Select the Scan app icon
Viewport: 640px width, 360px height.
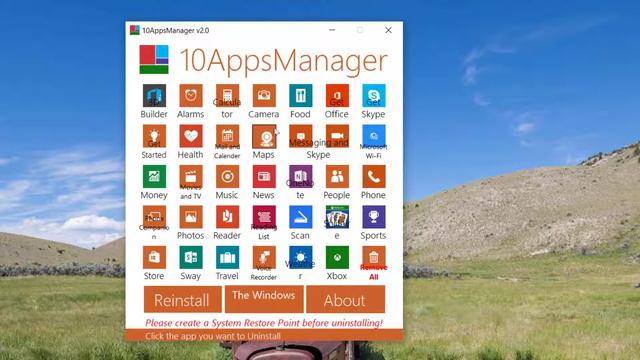click(300, 217)
